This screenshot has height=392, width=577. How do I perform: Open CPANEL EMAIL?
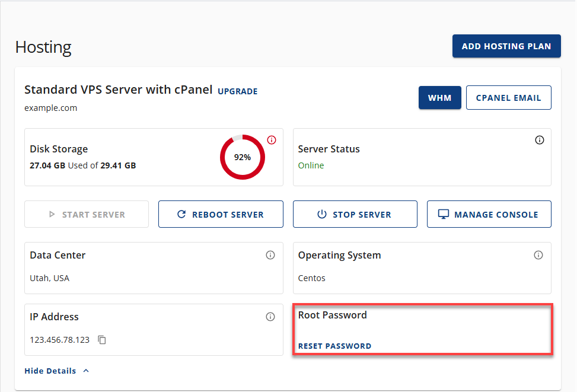508,97
